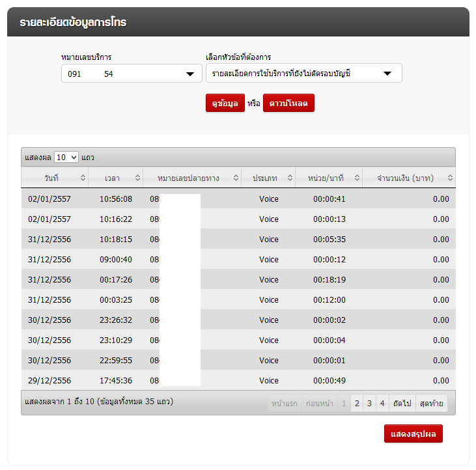Sort by the เวลา column
The image size is (476, 470).
click(x=116, y=178)
